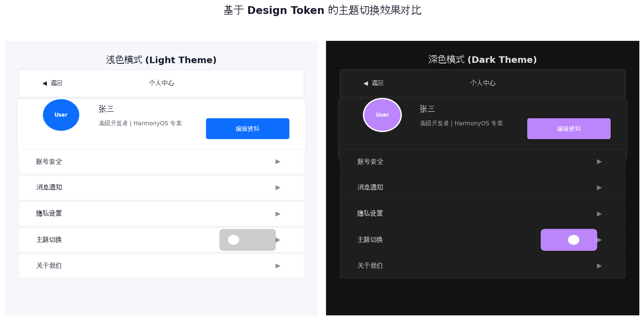644x320 pixels.
Task: Open 消息通知 in the light theme list
Action: pyautogui.click(x=161, y=188)
